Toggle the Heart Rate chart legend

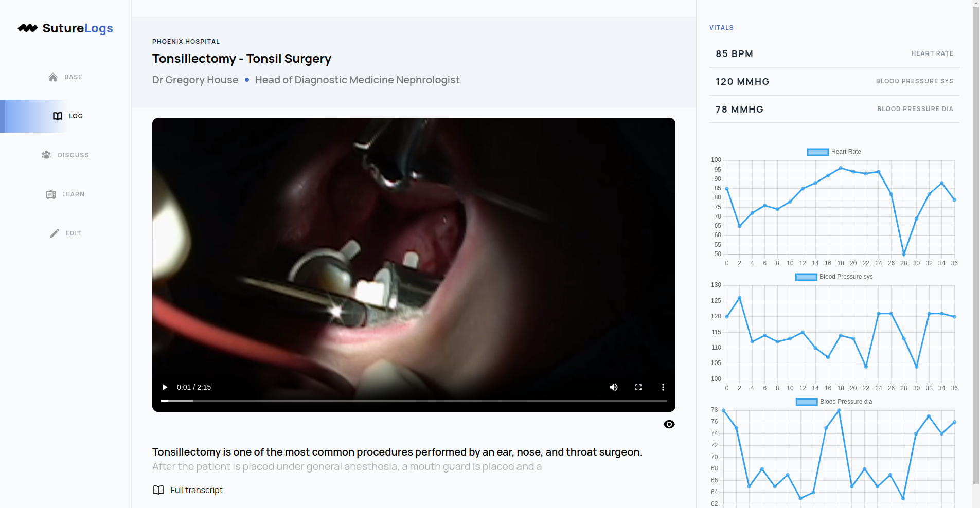pyautogui.click(x=834, y=152)
